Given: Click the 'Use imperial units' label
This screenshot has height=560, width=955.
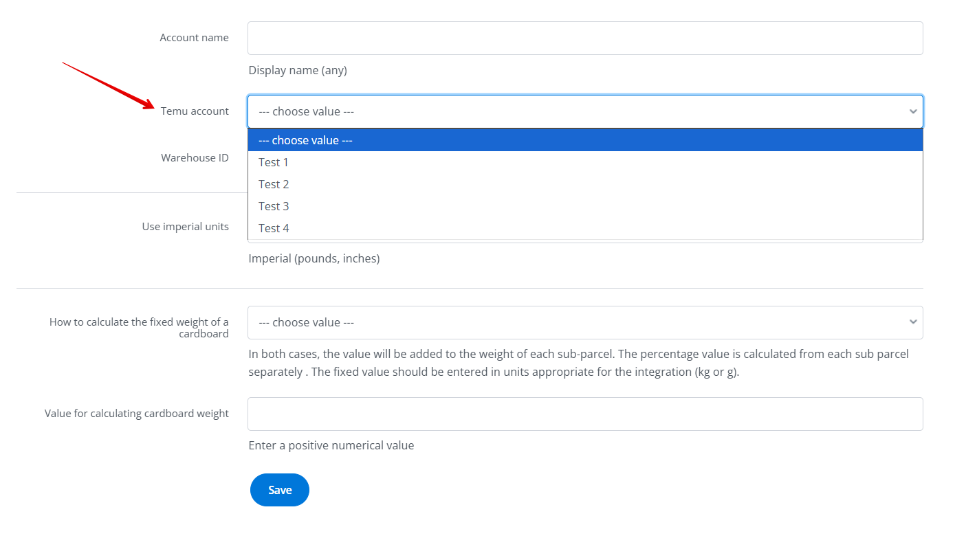Looking at the screenshot, I should (x=185, y=227).
